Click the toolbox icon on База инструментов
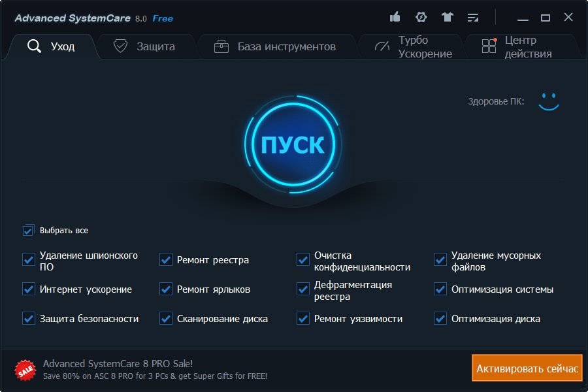Screen dimensions: 588x392 [221, 46]
